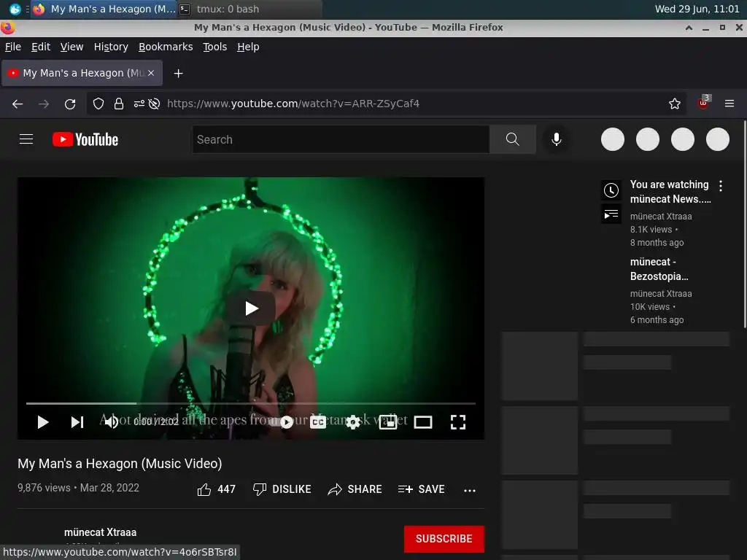Open a new browser tab
This screenshot has height=560, width=747.
178,74
